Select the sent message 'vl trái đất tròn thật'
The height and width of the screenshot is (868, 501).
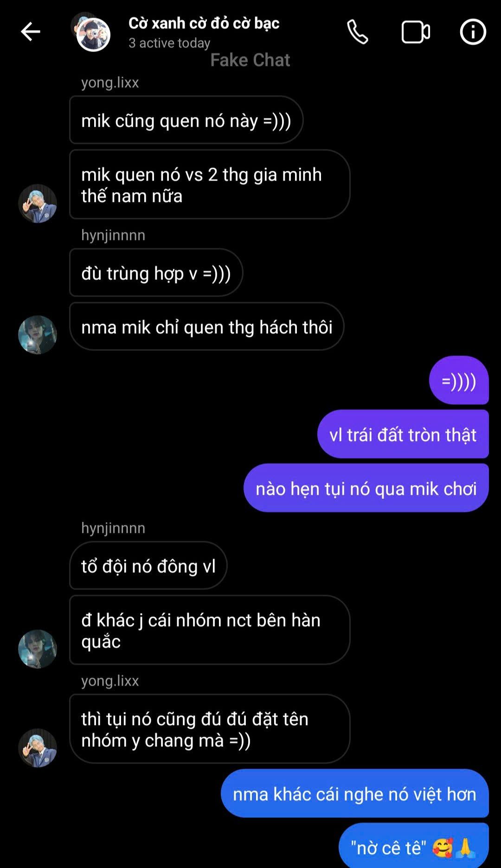(403, 434)
